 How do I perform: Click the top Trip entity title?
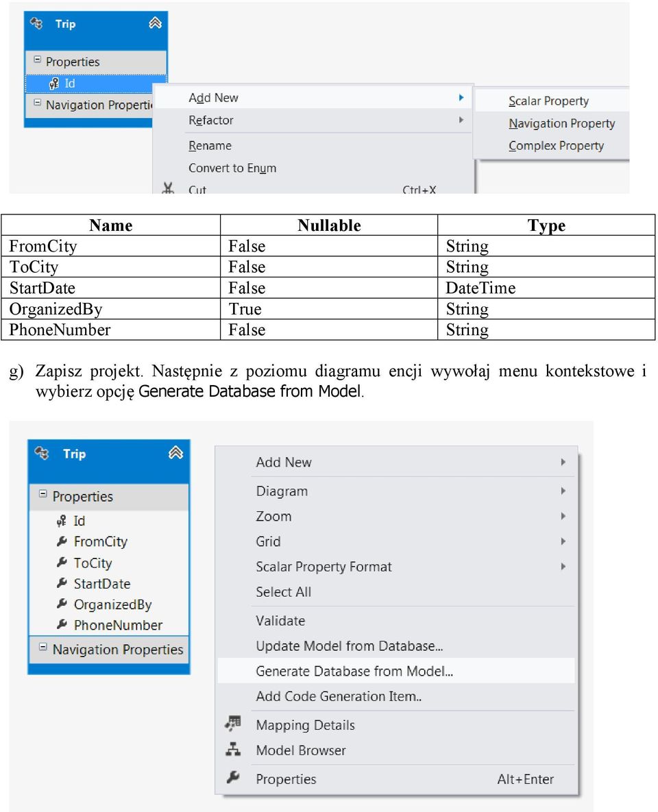[x=65, y=24]
